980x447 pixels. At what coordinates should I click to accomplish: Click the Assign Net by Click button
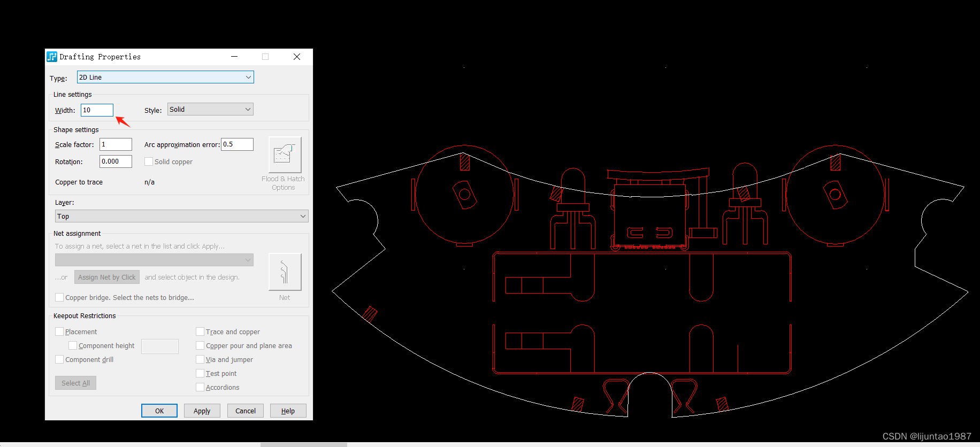tap(107, 277)
